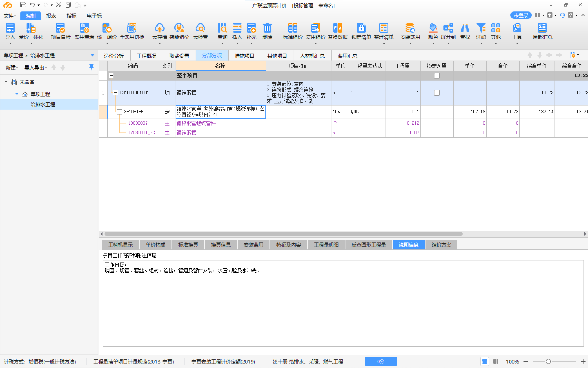This screenshot has height=368, width=588.
Task: Click the horizontal scrollbar of the table
Action: [284, 234]
